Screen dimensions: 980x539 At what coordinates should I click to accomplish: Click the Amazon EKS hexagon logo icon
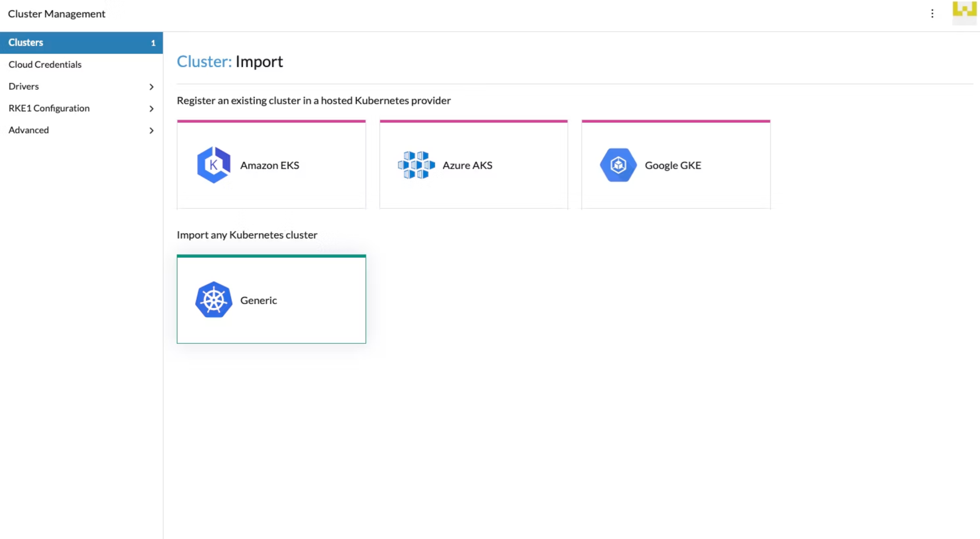(214, 165)
